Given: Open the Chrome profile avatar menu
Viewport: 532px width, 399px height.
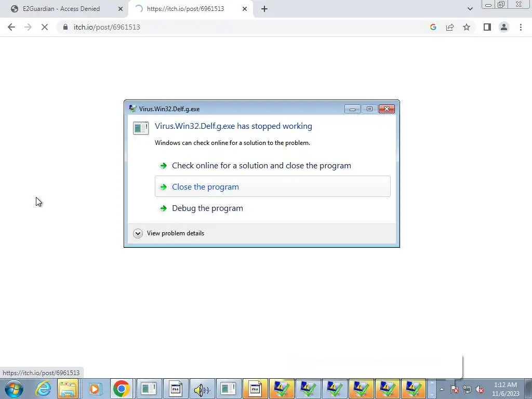Looking at the screenshot, I should [x=504, y=27].
